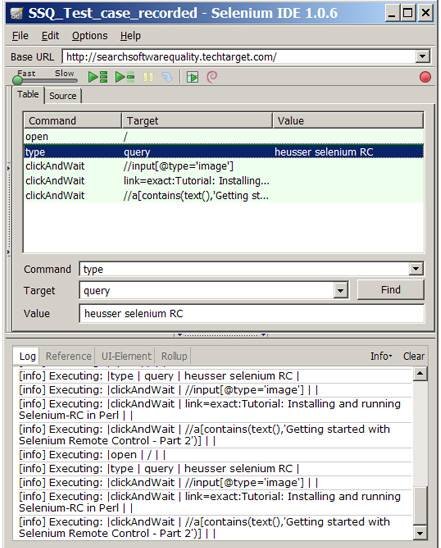Click the Pause/Resume icon
The width and height of the screenshot is (441, 548).
[x=149, y=77]
